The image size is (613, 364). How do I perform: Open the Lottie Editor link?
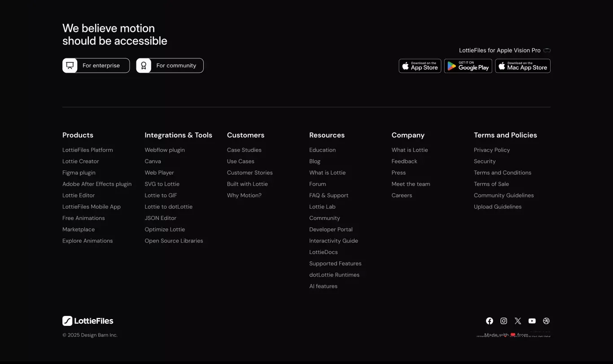[79, 195]
